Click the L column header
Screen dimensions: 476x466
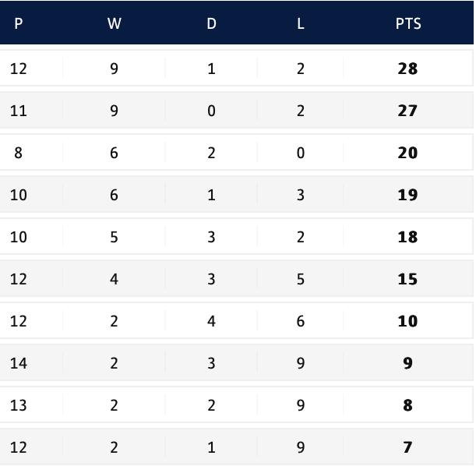300,23
